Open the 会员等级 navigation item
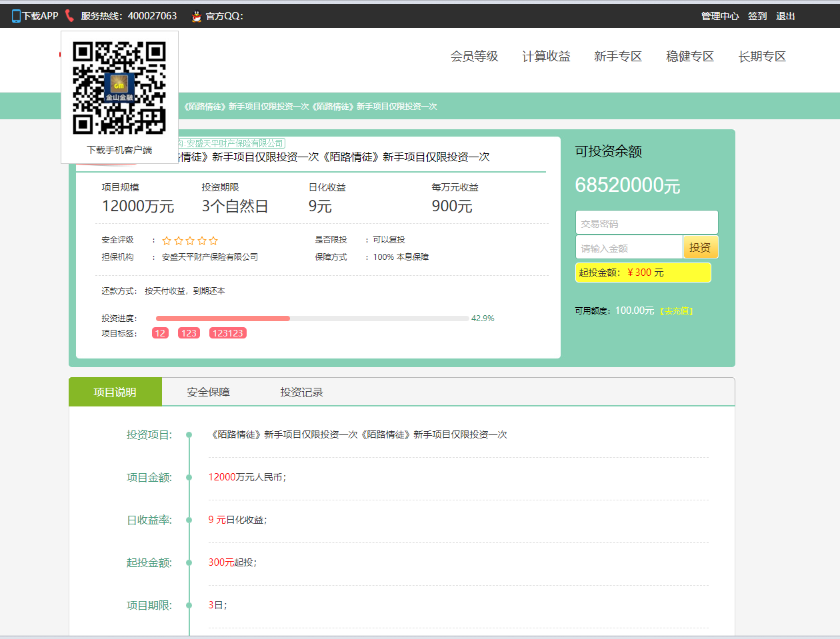Screen dimensions: 840x639 (x=474, y=57)
